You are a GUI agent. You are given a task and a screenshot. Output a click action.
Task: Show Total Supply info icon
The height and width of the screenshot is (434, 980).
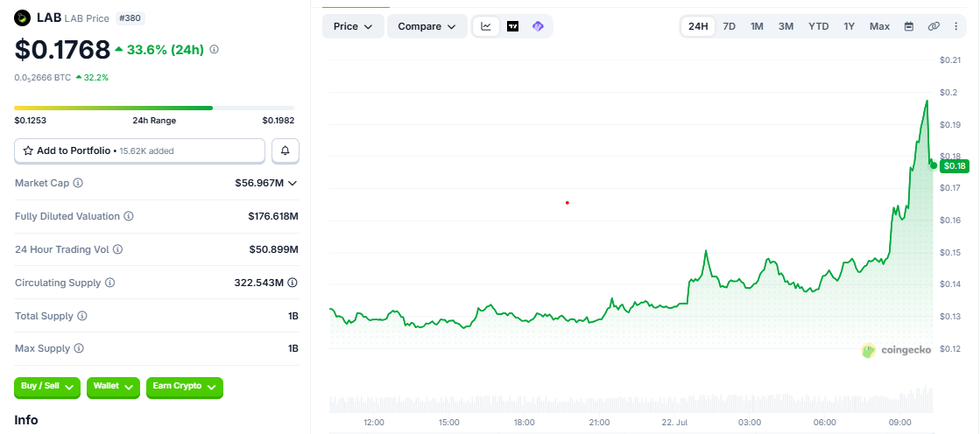(81, 316)
